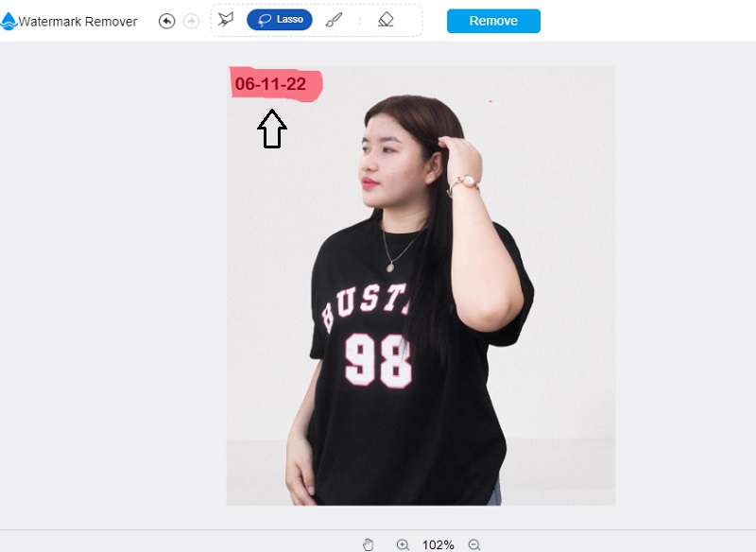Click the number 98 on the shirt
The height and width of the screenshot is (552, 756).
point(377,361)
